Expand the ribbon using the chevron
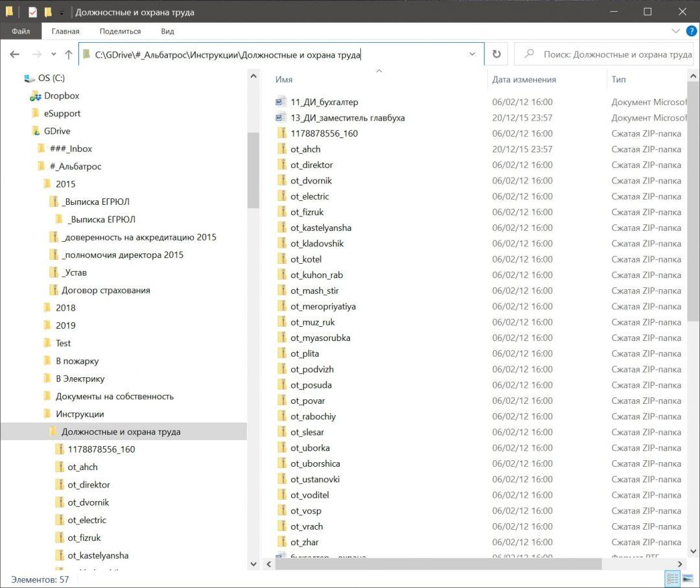Screen dimensions: 700x588 [x=676, y=31]
